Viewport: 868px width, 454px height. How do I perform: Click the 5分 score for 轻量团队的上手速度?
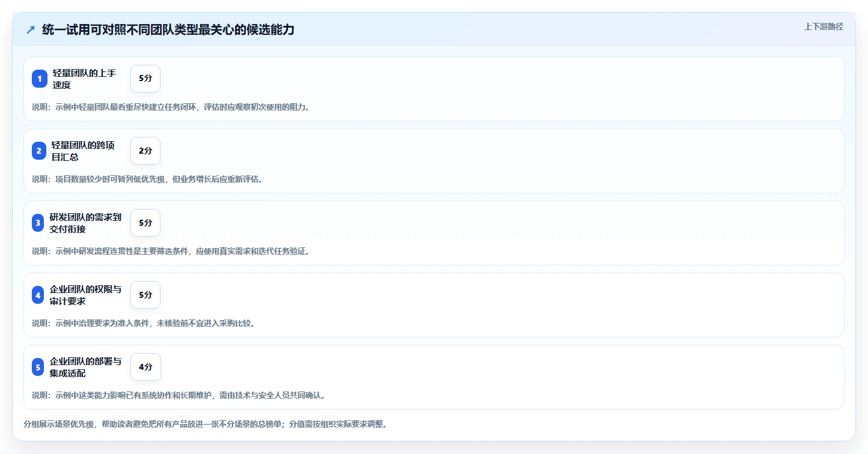[145, 79]
